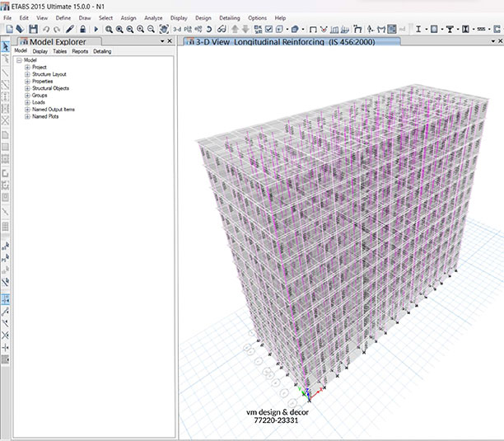Click the Lock/Unlock model padlock icon
Screen dimensions: 504x441
tap(82, 29)
